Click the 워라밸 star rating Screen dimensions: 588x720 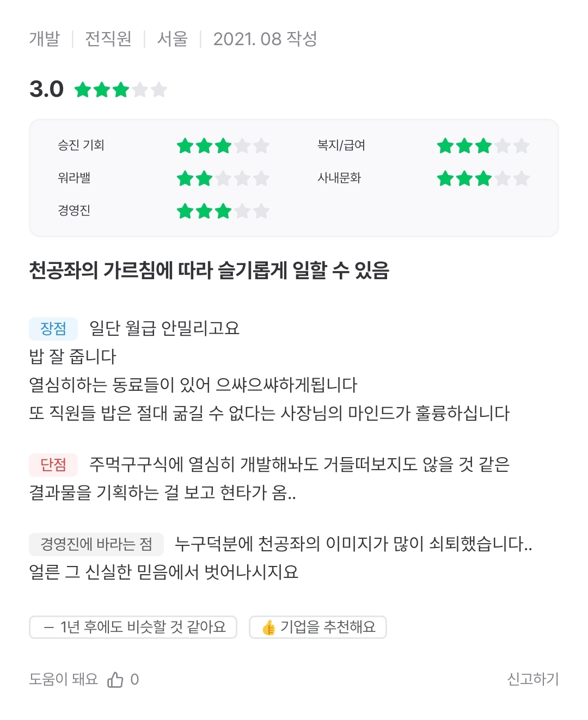tap(223, 179)
